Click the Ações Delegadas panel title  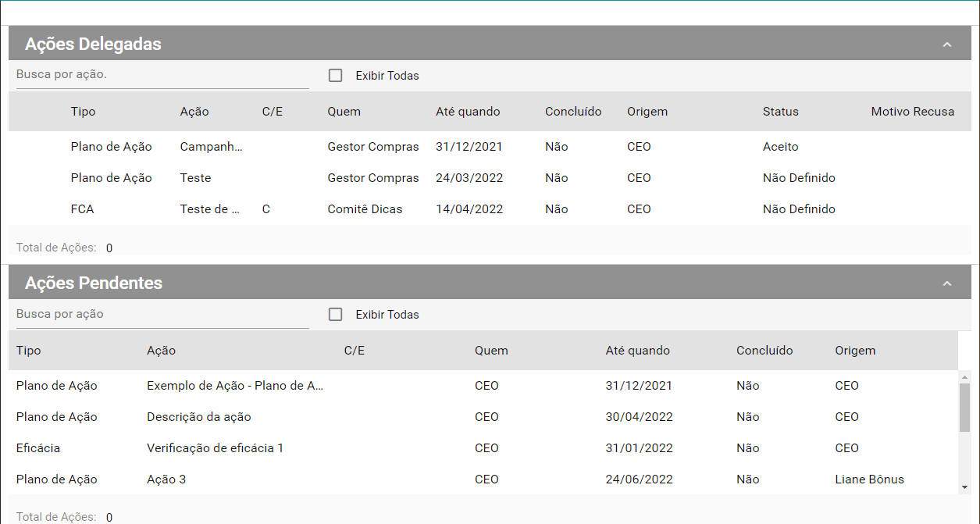pyautogui.click(x=93, y=45)
